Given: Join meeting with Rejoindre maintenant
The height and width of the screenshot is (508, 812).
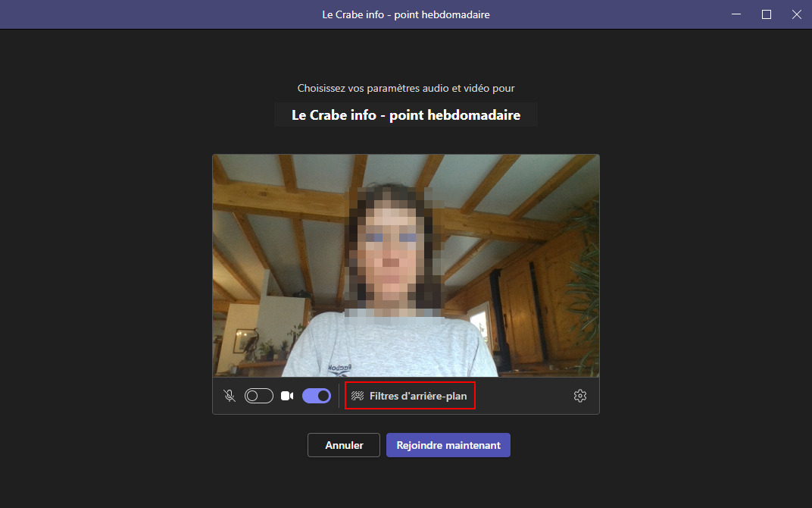Looking at the screenshot, I should point(448,445).
